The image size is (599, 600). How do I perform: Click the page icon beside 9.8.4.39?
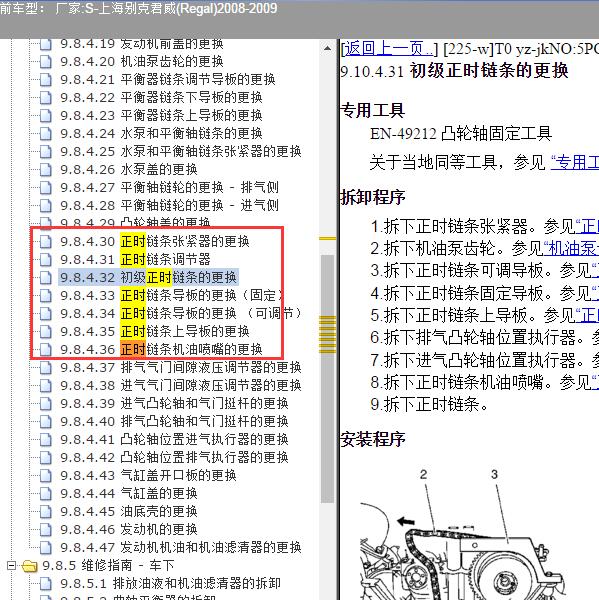46,403
